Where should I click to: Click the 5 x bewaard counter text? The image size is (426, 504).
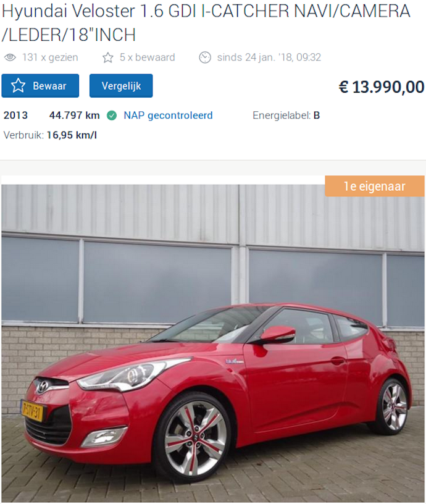pos(147,57)
